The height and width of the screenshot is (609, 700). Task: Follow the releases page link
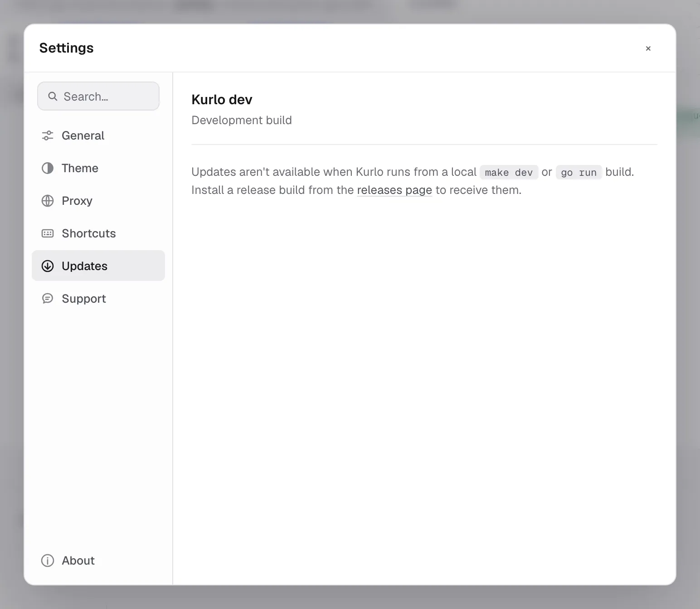tap(394, 190)
